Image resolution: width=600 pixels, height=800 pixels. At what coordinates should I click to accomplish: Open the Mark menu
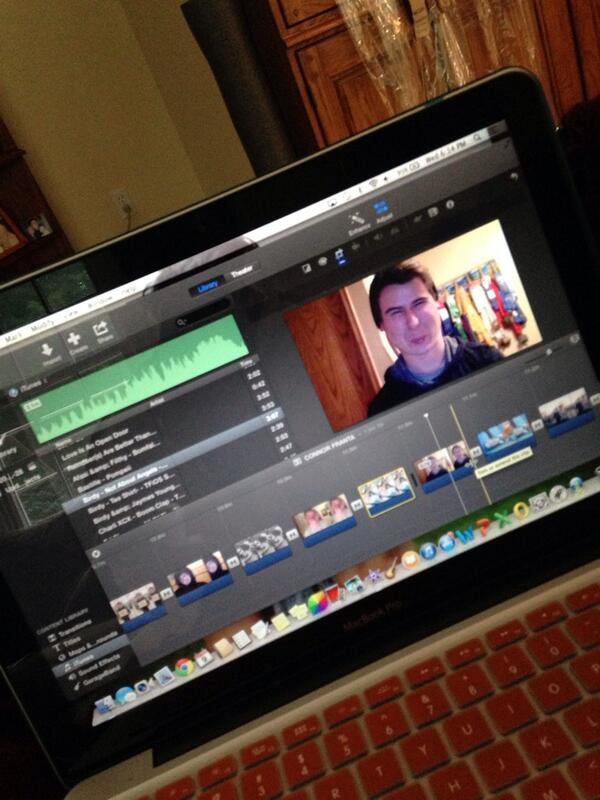(x=15, y=337)
